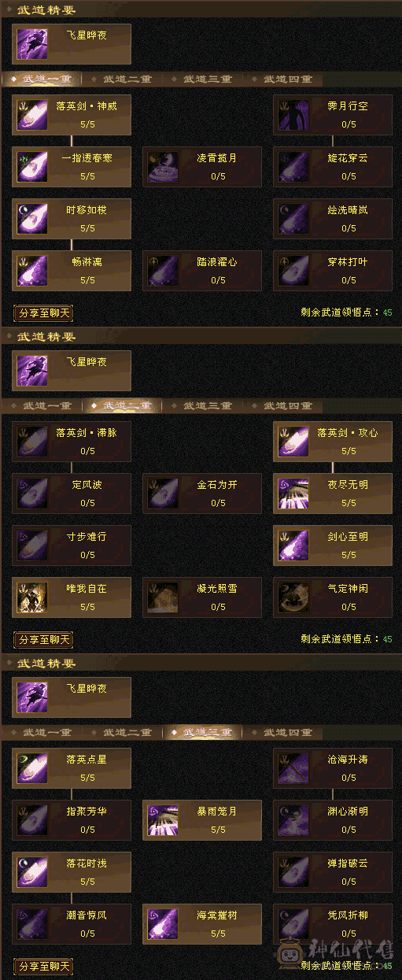The image size is (402, 980).
Task: Select the 气定神闲 skill icon
Action: coord(293,597)
